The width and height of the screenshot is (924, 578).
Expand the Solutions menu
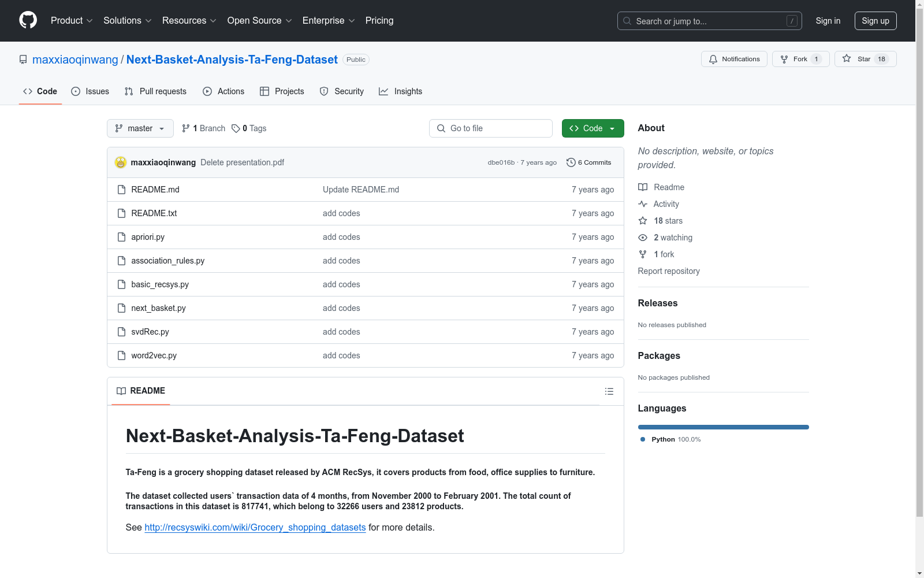128,21
